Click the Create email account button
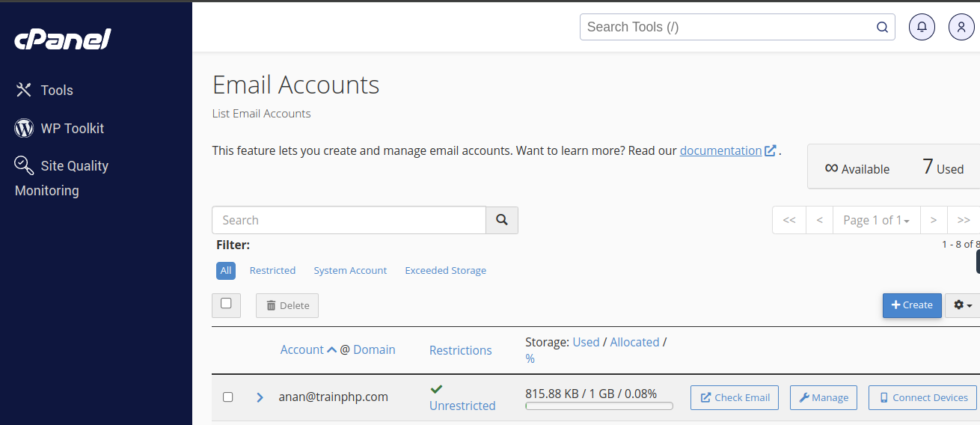Viewport: 980px width, 425px height. [912, 305]
